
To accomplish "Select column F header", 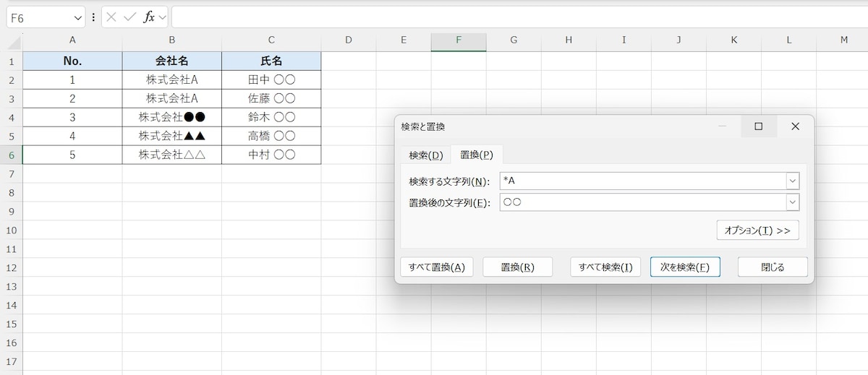I will [x=459, y=40].
